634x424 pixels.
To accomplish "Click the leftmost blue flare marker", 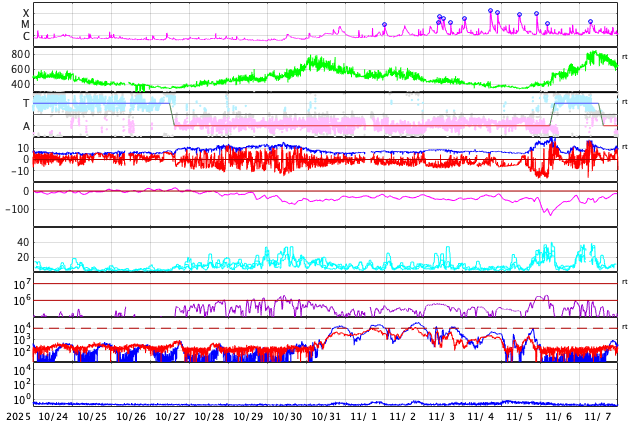I will (x=384, y=25).
